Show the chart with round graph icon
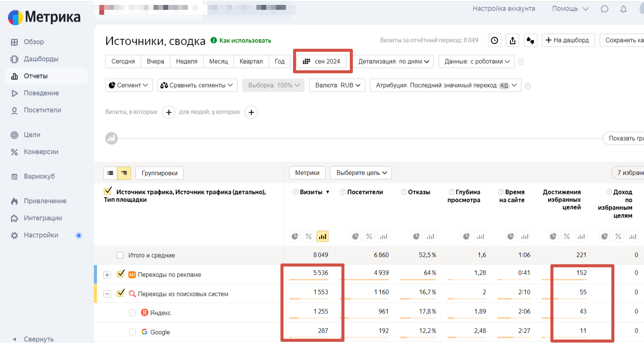 [x=111, y=138]
